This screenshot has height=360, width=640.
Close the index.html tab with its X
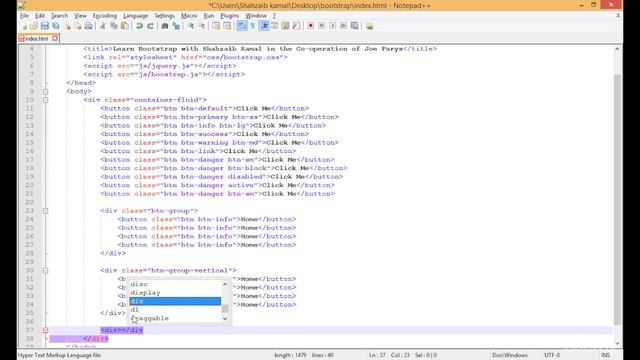pos(55,38)
